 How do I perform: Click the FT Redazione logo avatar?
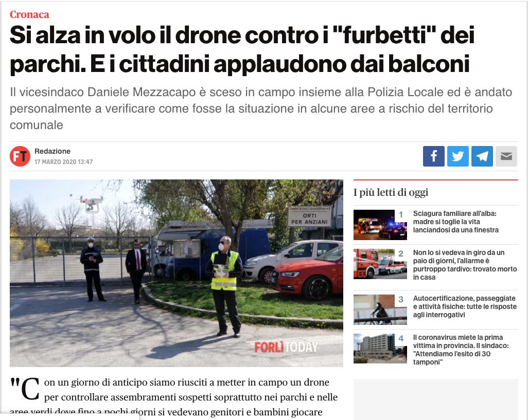20,156
